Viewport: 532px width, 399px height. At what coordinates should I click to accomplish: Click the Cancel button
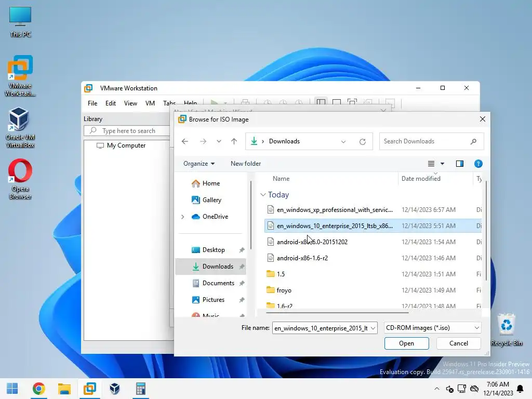coord(458,343)
